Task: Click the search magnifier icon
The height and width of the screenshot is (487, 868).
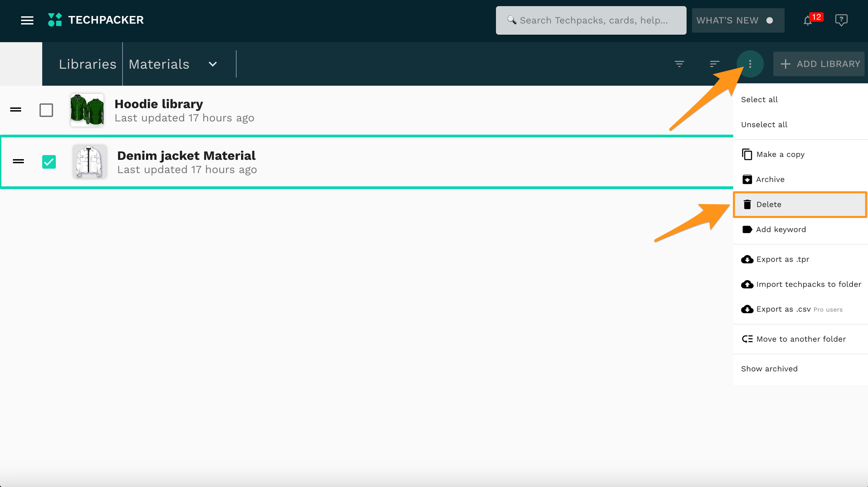Action: [x=512, y=20]
